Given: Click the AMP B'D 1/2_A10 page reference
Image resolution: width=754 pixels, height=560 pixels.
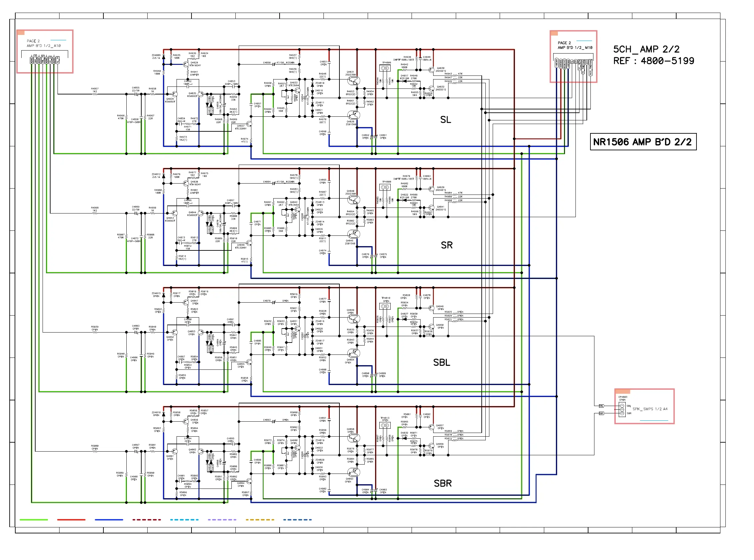Looking at the screenshot, I should [x=44, y=46].
